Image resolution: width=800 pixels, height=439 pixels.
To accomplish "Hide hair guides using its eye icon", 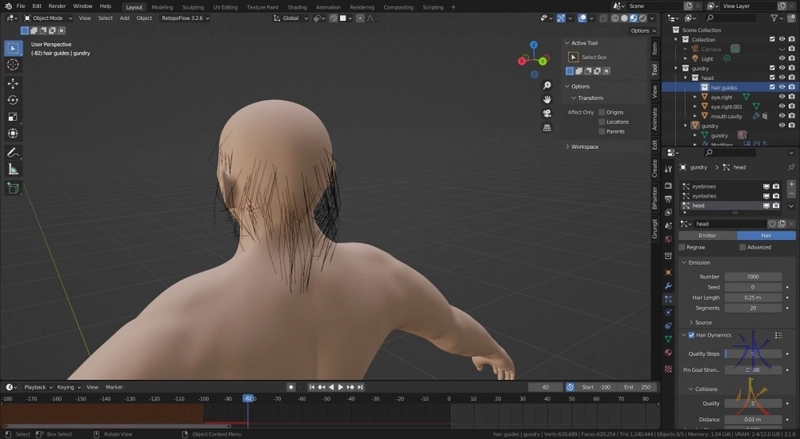I will [x=781, y=87].
